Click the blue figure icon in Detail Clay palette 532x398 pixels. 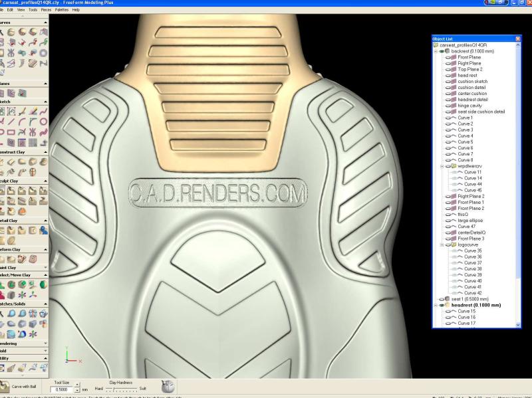[x=43, y=231]
